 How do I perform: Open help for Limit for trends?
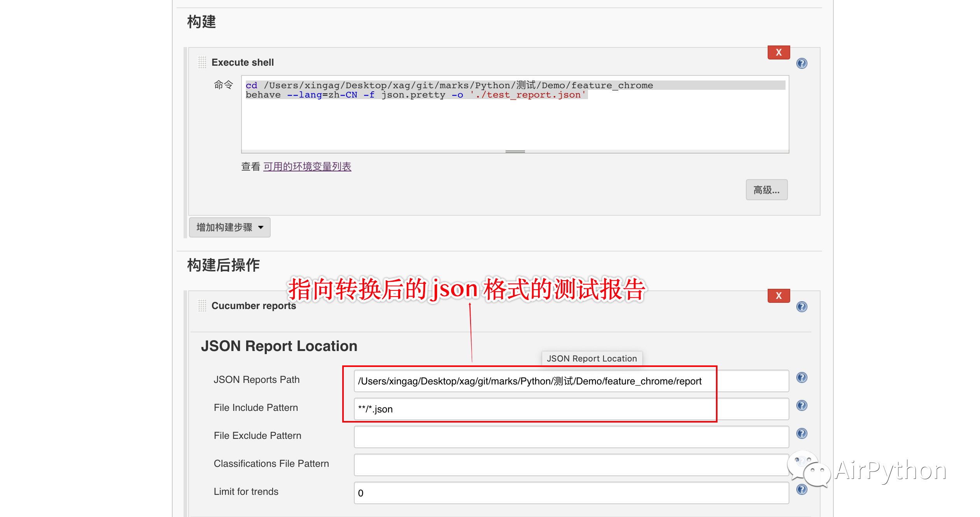pyautogui.click(x=801, y=489)
